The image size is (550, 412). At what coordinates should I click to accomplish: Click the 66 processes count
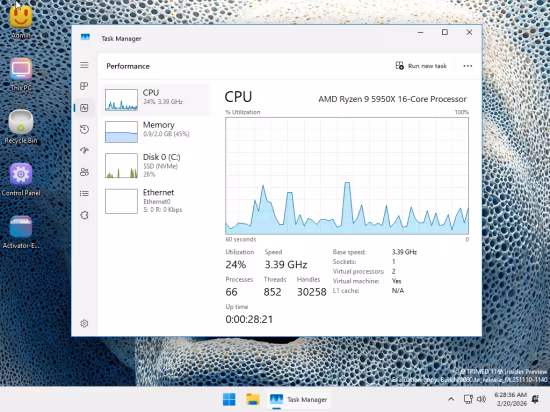pos(232,292)
